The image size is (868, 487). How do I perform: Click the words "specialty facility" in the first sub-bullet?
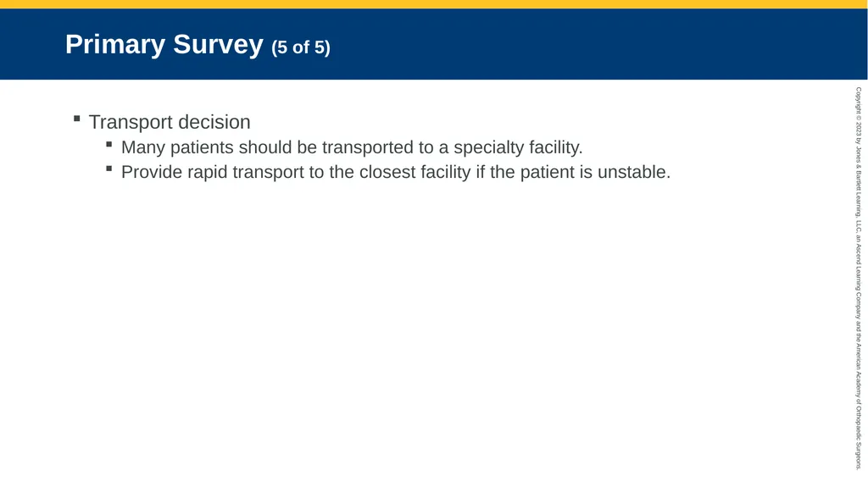[x=516, y=147]
